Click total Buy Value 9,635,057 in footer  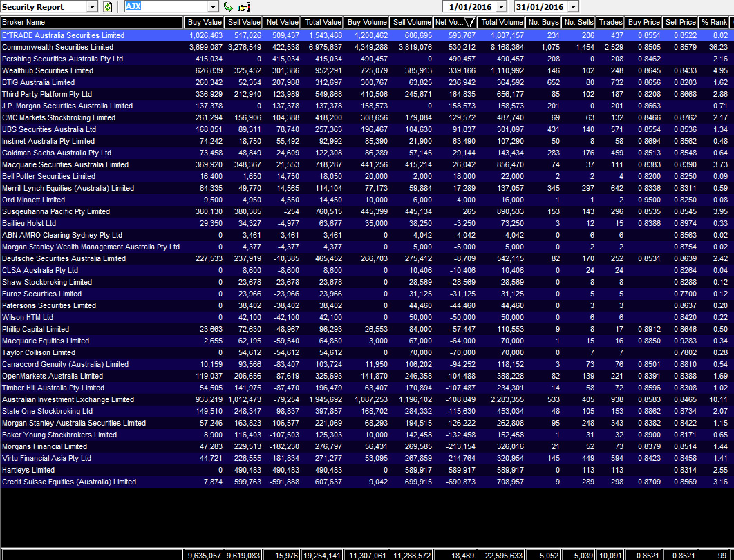tap(204, 555)
